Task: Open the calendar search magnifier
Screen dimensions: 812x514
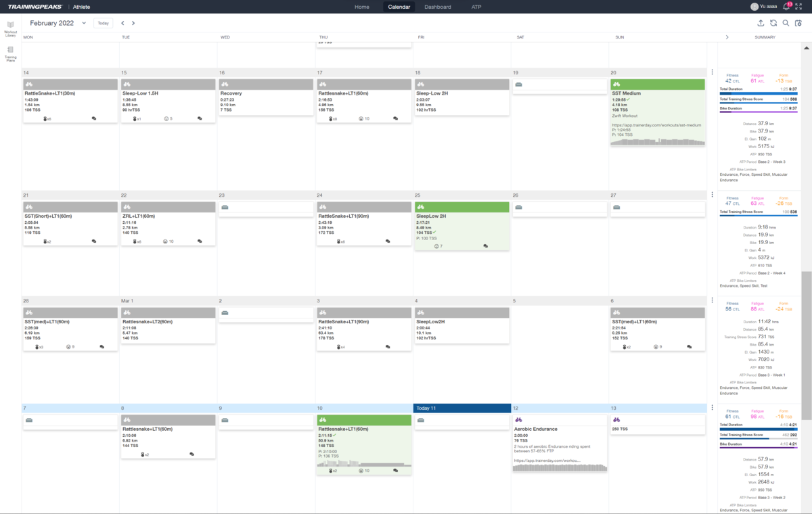Action: (786, 23)
